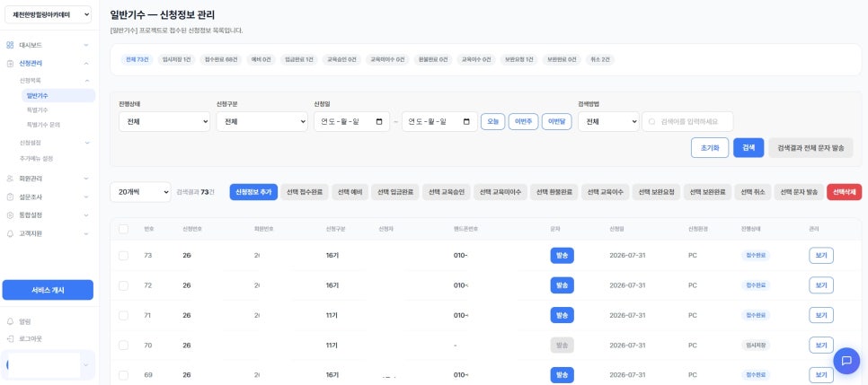Click 발송 for row 72
Image resolution: width=868 pixels, height=385 pixels.
[x=562, y=285]
